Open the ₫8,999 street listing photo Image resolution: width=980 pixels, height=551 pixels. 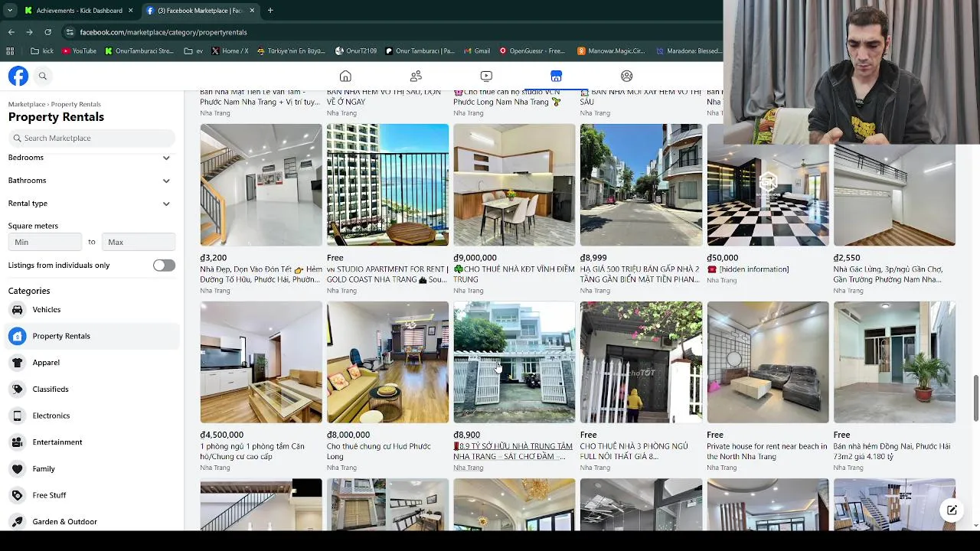(641, 184)
